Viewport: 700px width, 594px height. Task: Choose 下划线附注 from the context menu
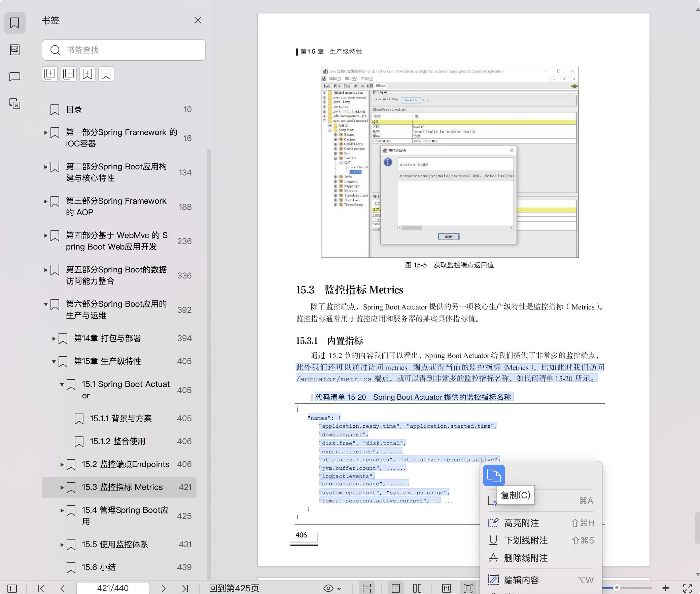pos(526,540)
